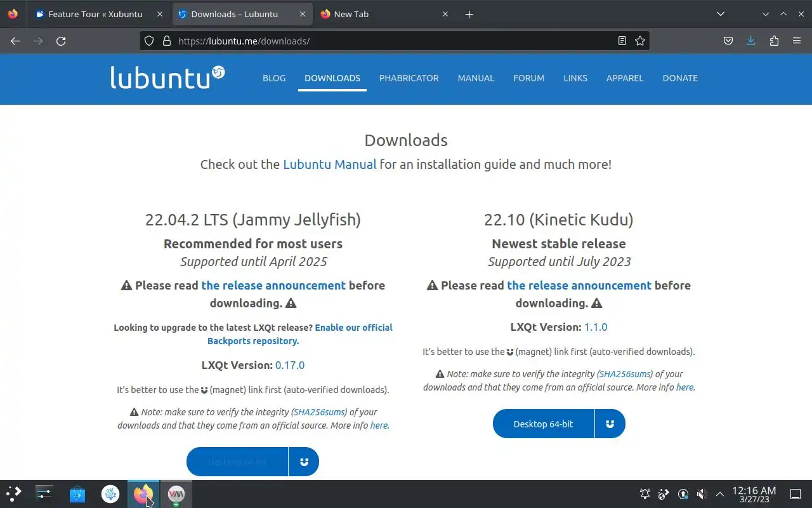
Task: Open the white coral icon app in taskbar
Action: [110, 493]
